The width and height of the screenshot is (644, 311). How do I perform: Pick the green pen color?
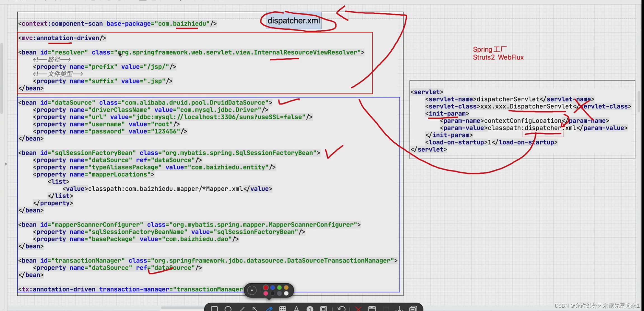pyautogui.click(x=279, y=287)
